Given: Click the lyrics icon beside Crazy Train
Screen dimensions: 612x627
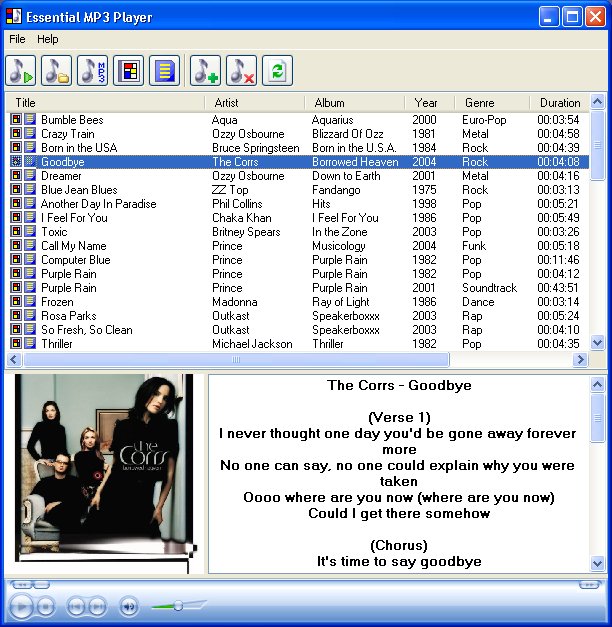Looking at the screenshot, I should coord(30,133).
